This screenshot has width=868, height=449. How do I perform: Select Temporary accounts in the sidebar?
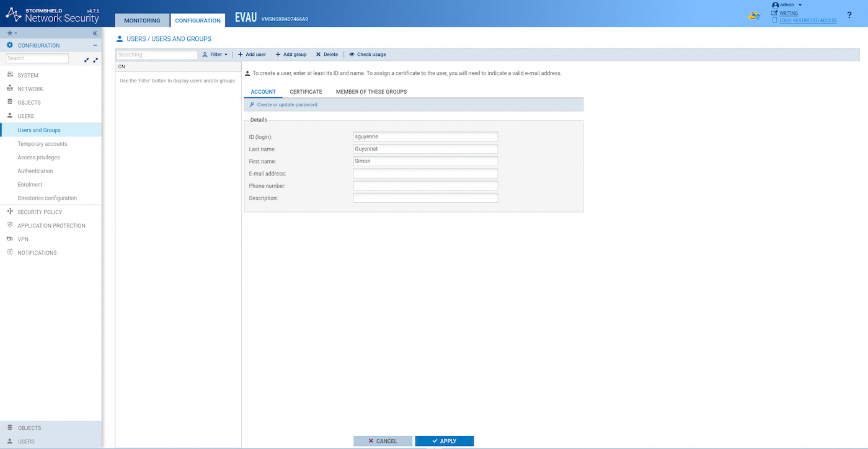pyautogui.click(x=42, y=144)
